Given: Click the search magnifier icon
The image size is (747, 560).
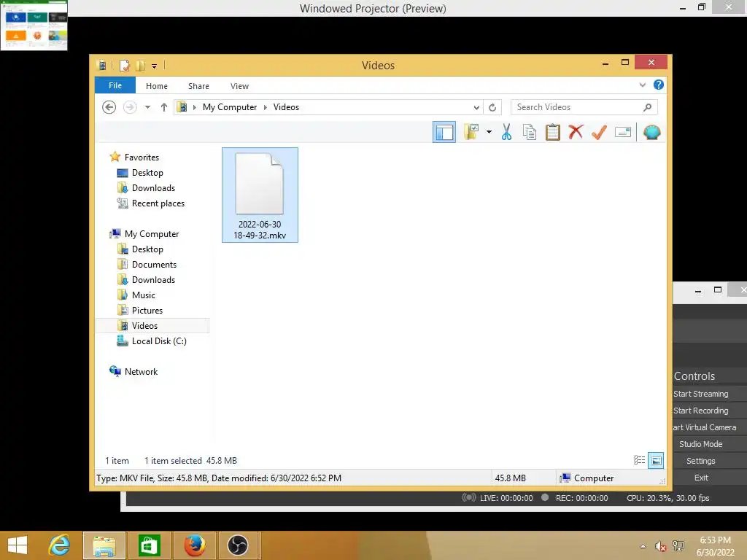Looking at the screenshot, I should [647, 107].
